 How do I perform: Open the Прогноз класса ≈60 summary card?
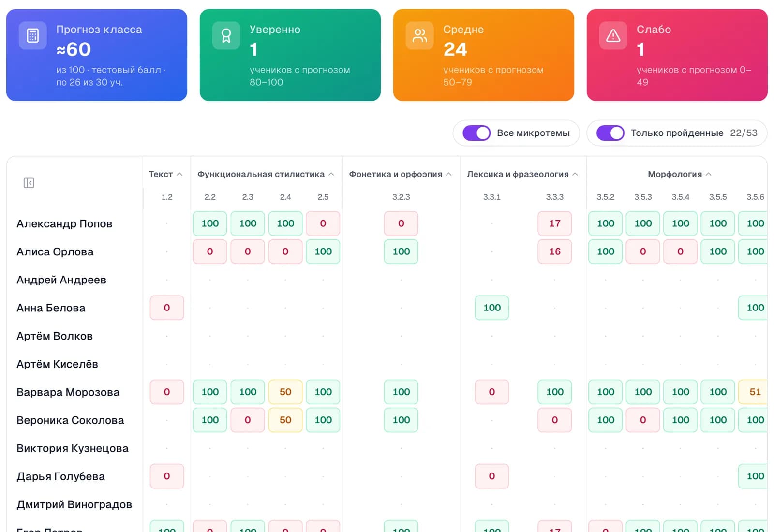pyautogui.click(x=97, y=55)
